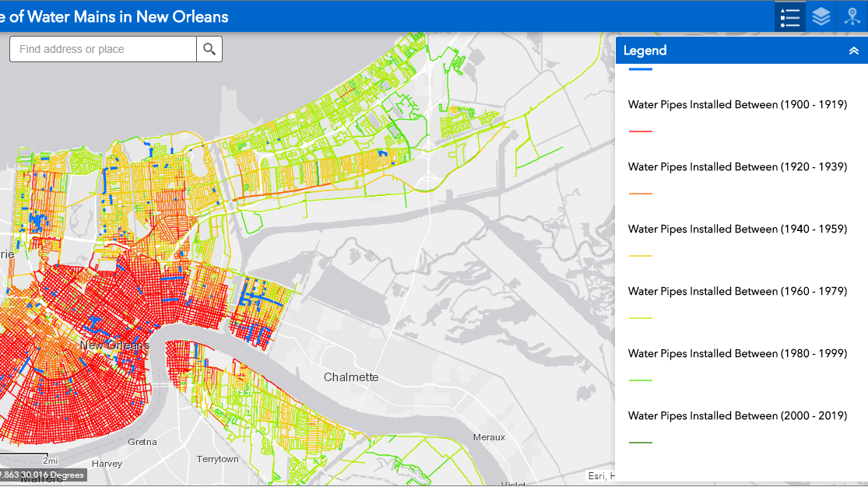Click the Legend title bar
This screenshot has height=487, width=868.
point(644,50)
